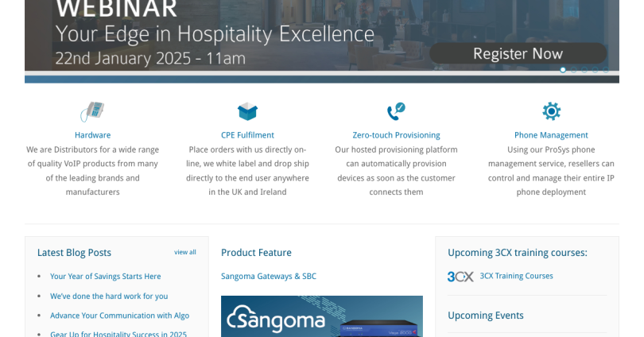Click the Hardware desk phone icon
644x337 pixels.
coord(92,111)
